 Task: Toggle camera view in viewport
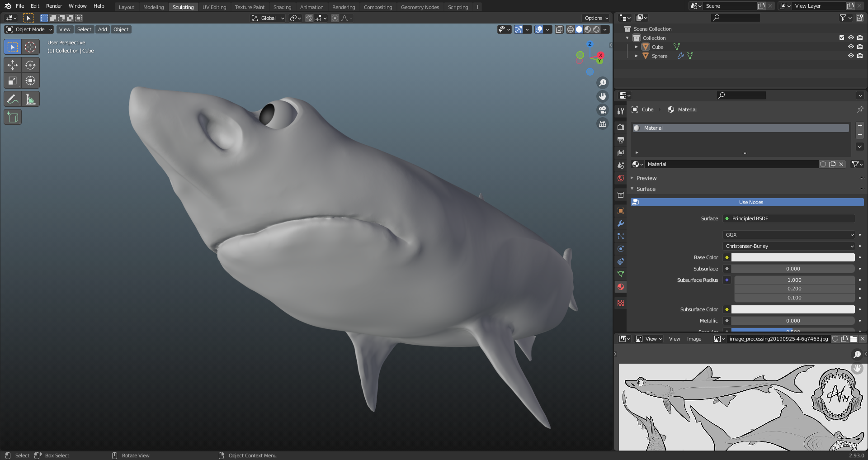pos(603,110)
